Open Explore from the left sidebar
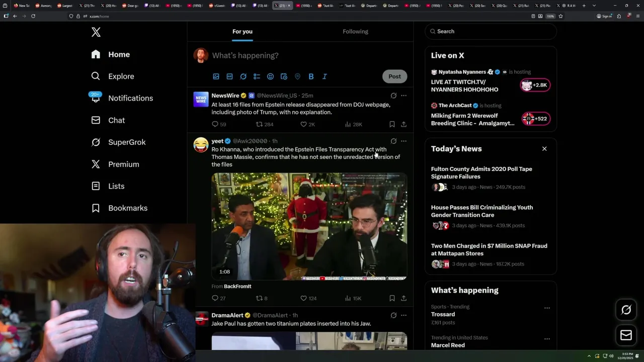 (x=113, y=76)
